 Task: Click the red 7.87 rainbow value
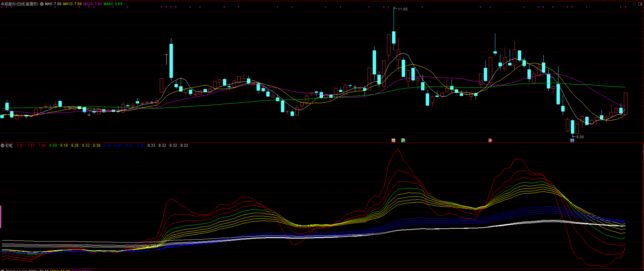31,145
